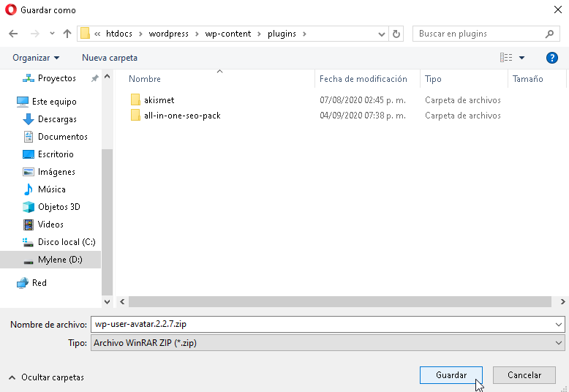Collapse folders with Ocultar carpetas
The height and width of the screenshot is (392, 569).
point(46,377)
